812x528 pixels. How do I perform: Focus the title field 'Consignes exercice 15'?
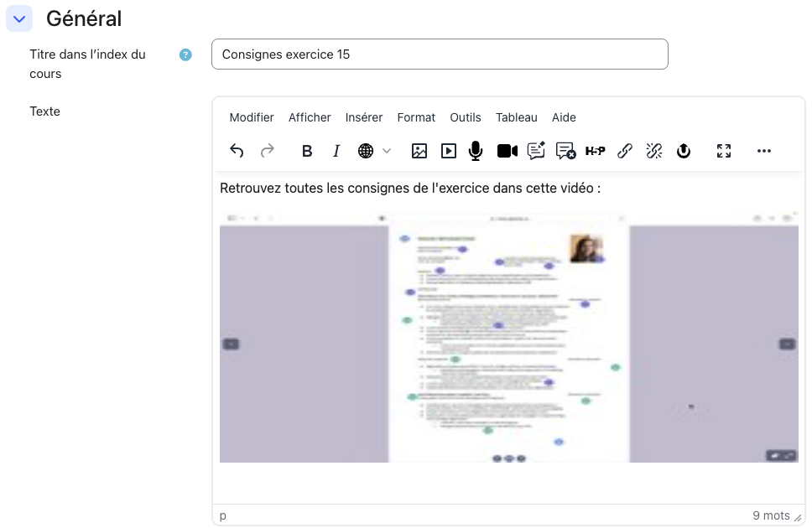pyautogui.click(x=440, y=54)
